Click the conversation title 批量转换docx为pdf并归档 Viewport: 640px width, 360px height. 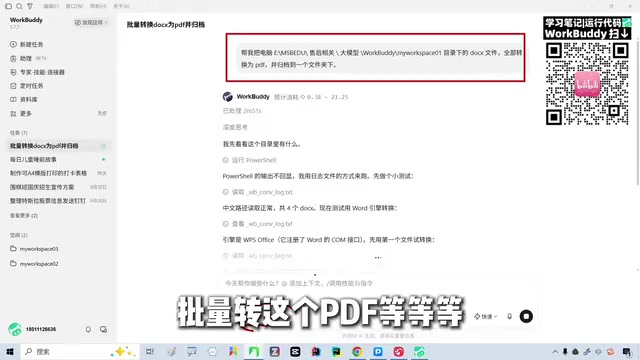click(166, 25)
